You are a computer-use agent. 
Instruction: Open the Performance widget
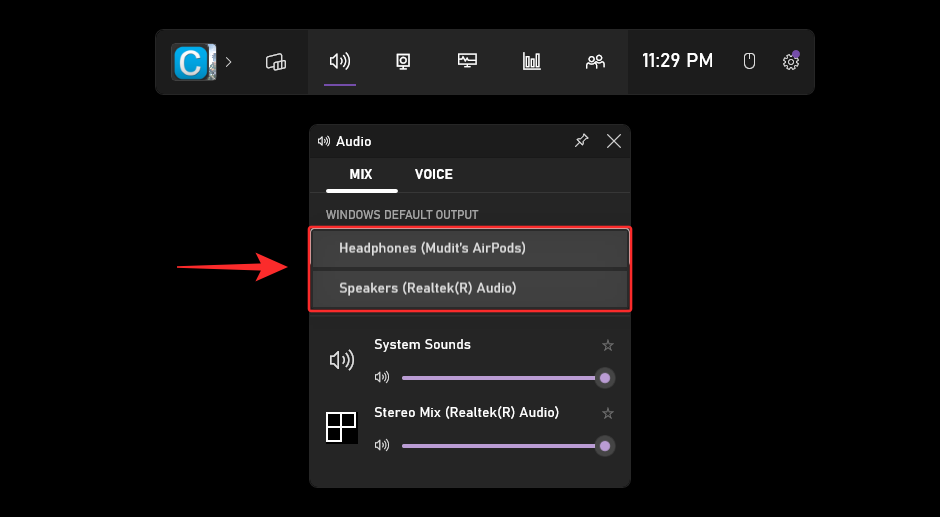[x=467, y=62]
